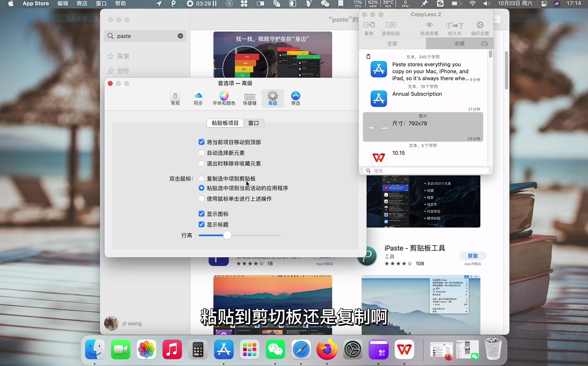This screenshot has width=588, height=366.
Task: Toggle 显示图标 checkbox
Action: pyautogui.click(x=202, y=214)
